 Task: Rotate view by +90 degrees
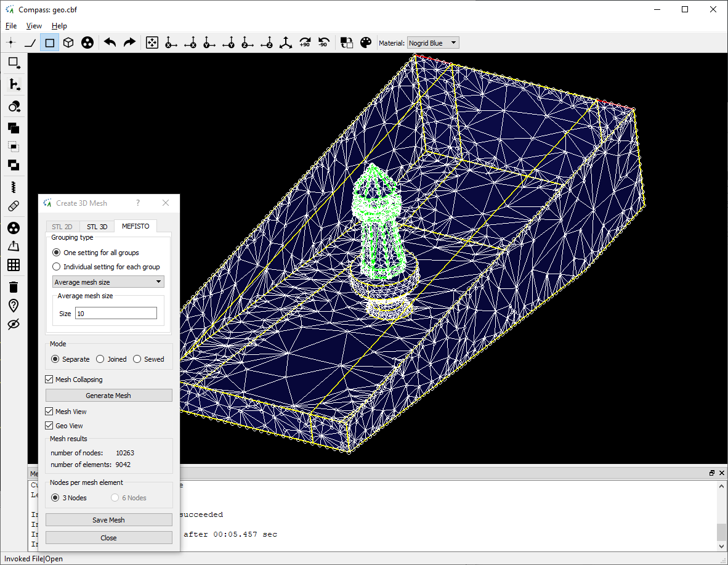304,43
